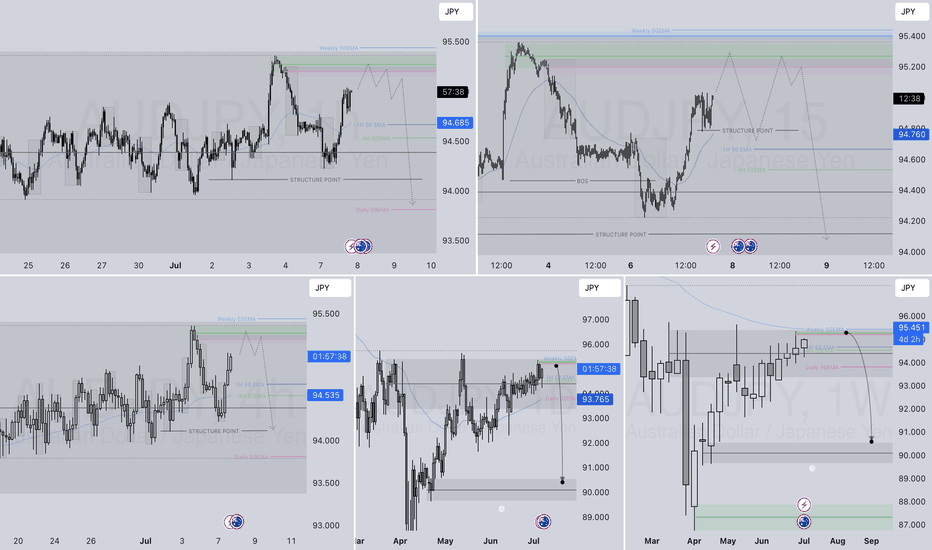
Task: Click the Apr label on 1D time axis
Action: pos(400,541)
